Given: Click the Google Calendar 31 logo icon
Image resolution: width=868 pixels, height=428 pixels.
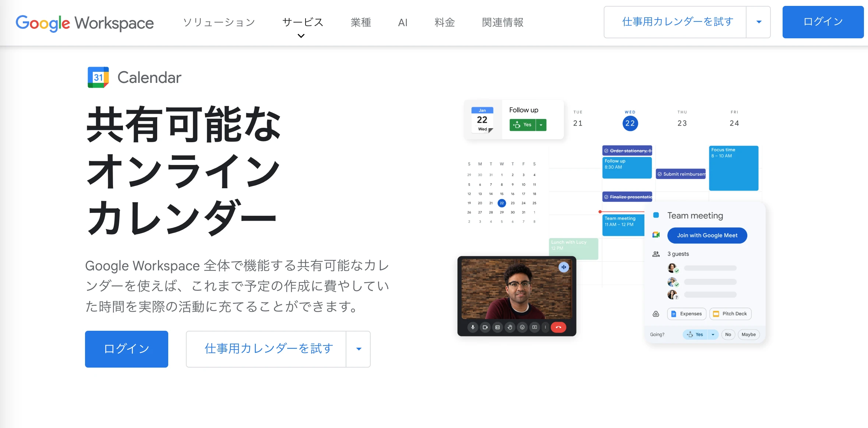Looking at the screenshot, I should pos(98,77).
